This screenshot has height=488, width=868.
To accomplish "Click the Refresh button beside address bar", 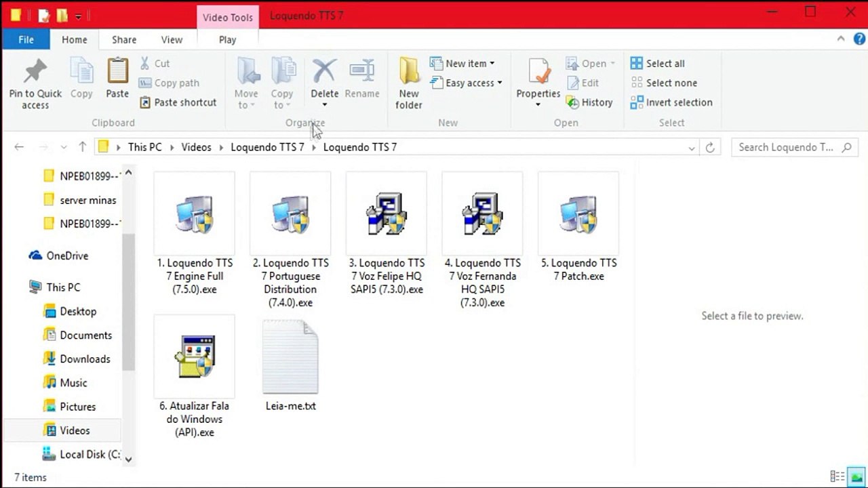I will pos(710,147).
